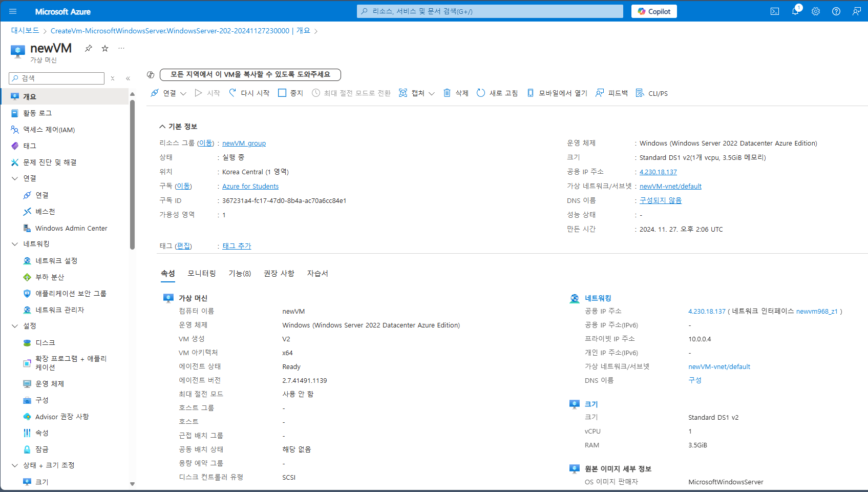Open 피드백 in the command bar
The height and width of the screenshot is (492, 868).
[612, 93]
